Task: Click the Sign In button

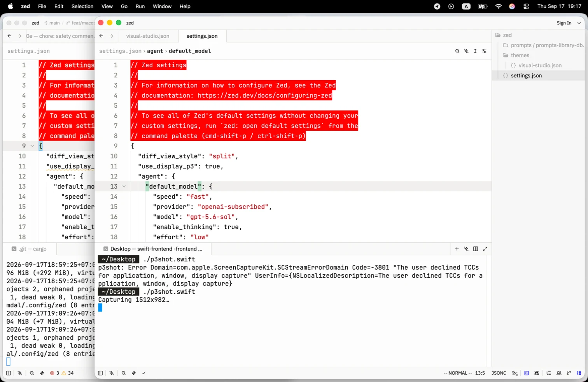Action: (x=564, y=23)
